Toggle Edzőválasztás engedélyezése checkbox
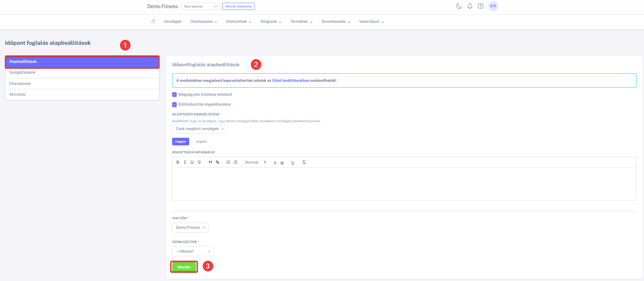The width and height of the screenshot is (644, 281). click(174, 105)
